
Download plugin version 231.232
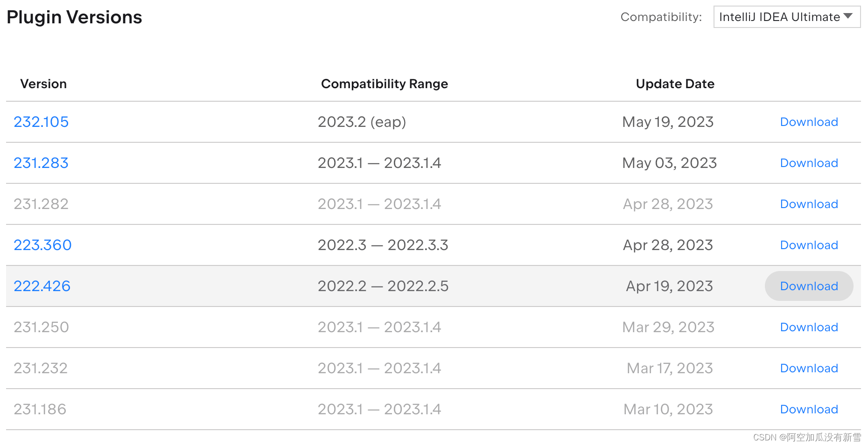(x=809, y=368)
